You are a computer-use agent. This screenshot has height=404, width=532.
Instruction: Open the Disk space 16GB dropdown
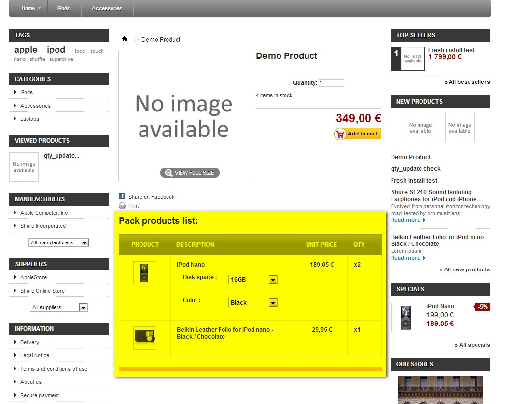(253, 280)
